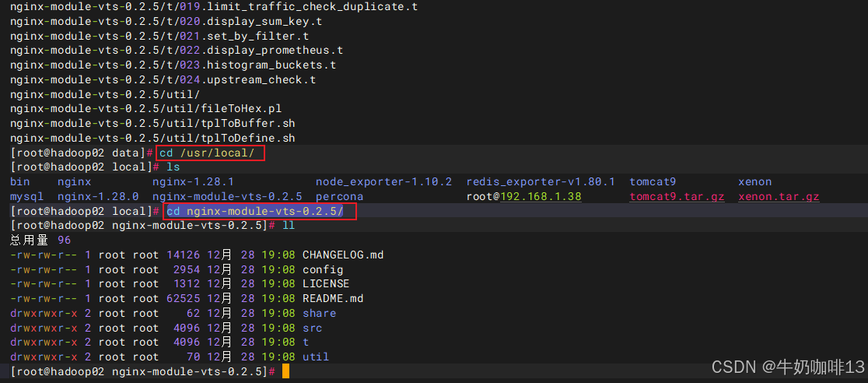Click the 'cd nginx-module-vts-0.2.5/' command
The height and width of the screenshot is (383, 868).
tap(254, 211)
